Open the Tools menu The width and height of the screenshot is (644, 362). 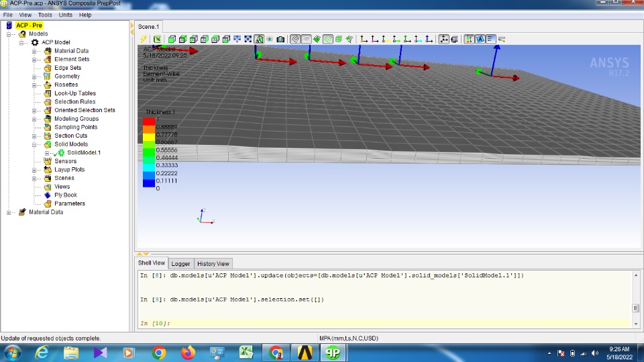coord(45,15)
